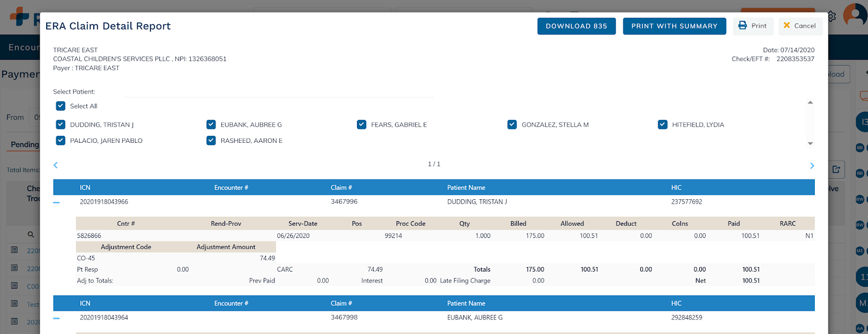Toggle the GONZALEZ, STELLA M checkbox
This screenshot has height=334, width=868.
point(512,125)
